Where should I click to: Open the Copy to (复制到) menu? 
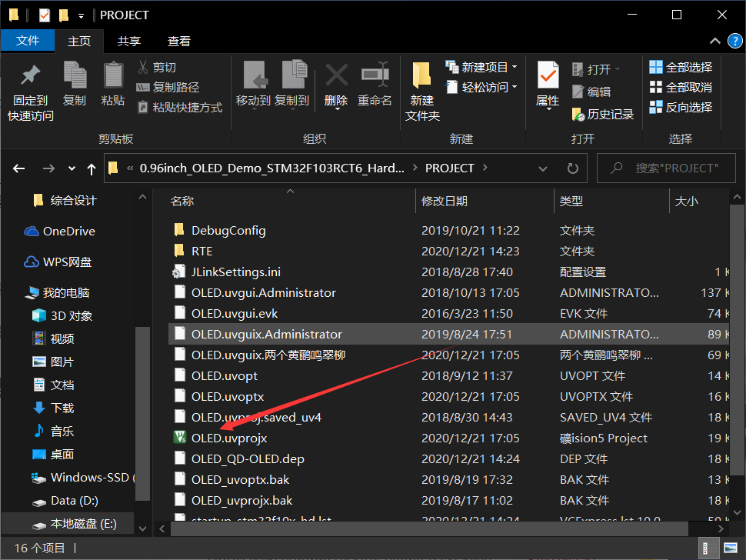pyautogui.click(x=292, y=85)
